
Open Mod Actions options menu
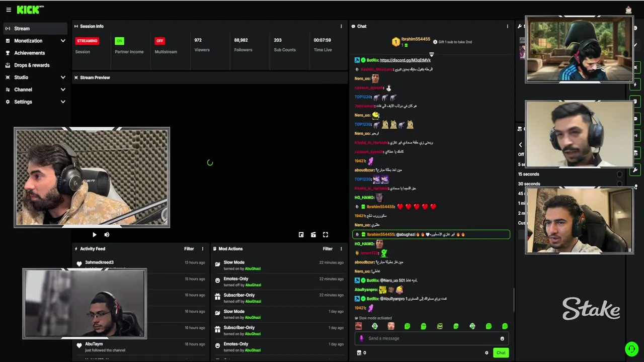click(x=341, y=248)
